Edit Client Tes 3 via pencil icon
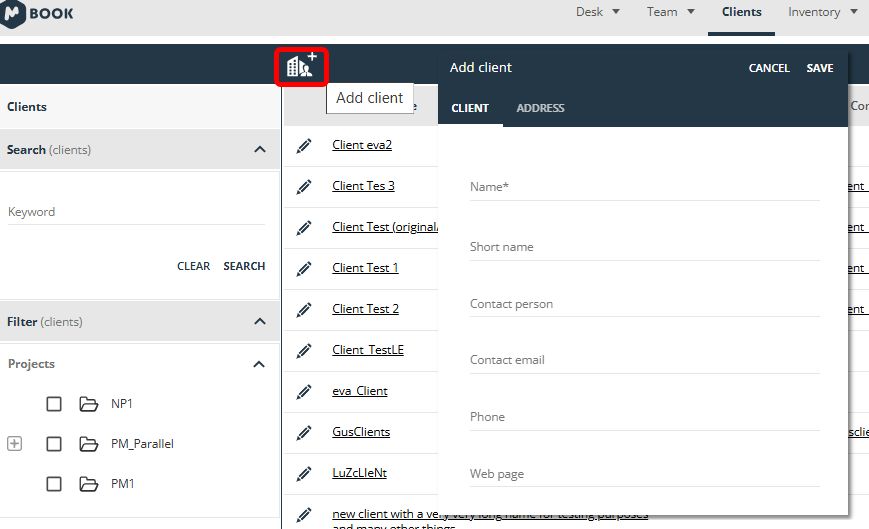Screen dimensions: 869x529 pyautogui.click(x=304, y=187)
